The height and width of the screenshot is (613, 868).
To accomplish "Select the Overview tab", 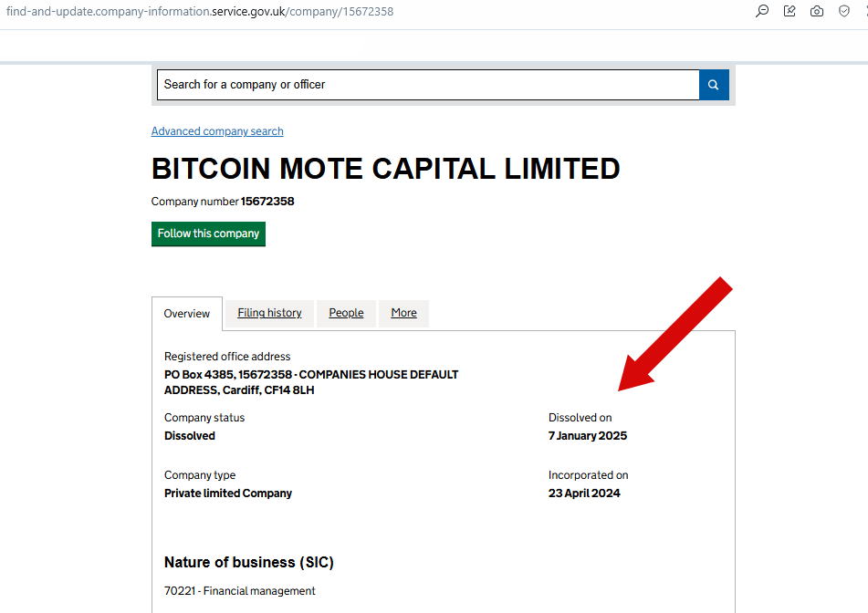I will 187,314.
